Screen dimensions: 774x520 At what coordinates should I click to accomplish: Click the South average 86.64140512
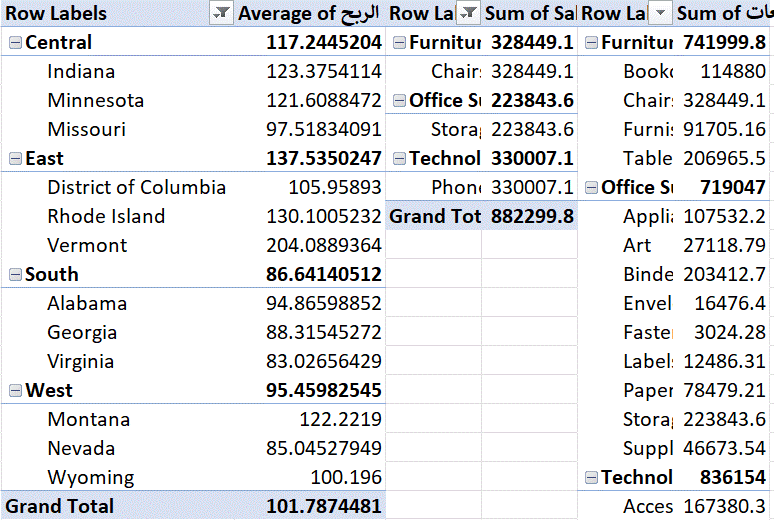(324, 275)
